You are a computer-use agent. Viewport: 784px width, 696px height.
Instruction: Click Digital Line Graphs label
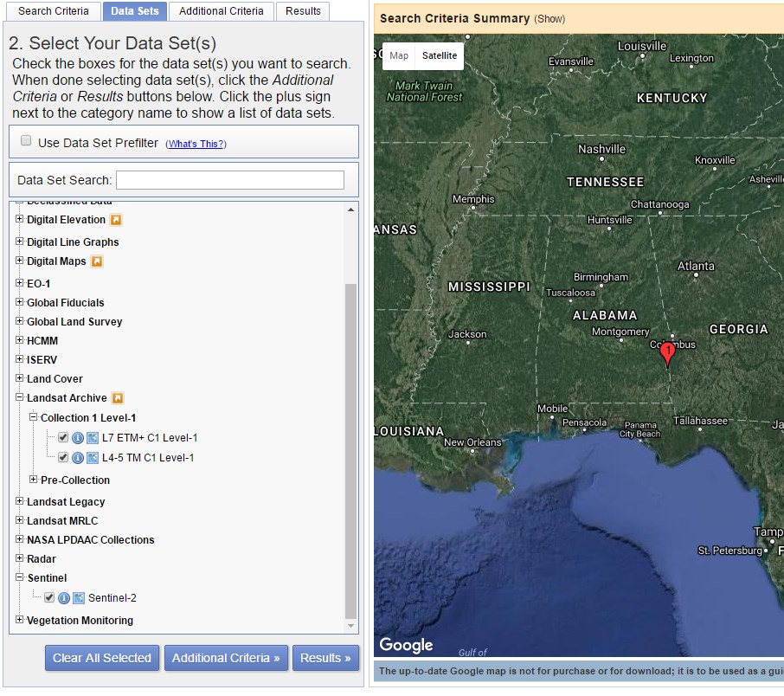point(73,242)
